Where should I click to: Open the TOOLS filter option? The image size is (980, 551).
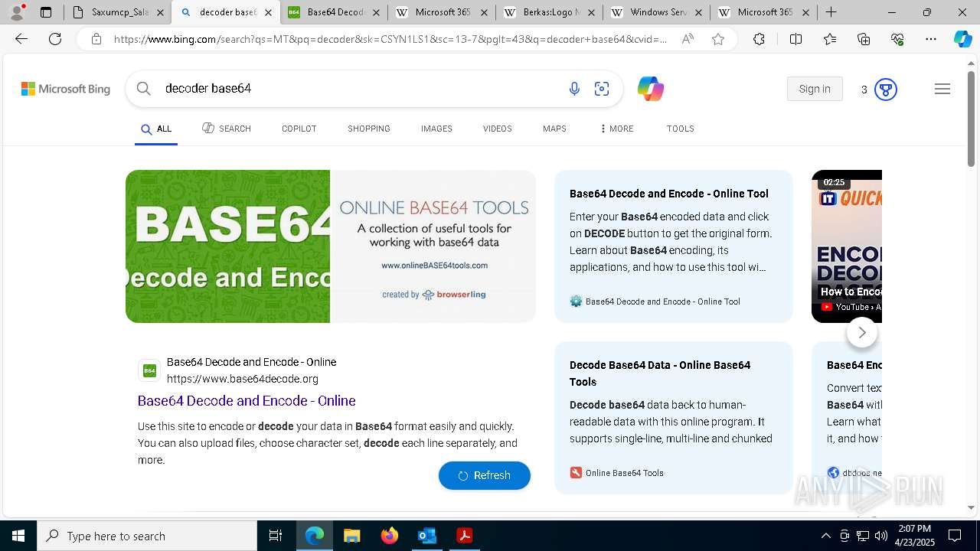point(681,129)
